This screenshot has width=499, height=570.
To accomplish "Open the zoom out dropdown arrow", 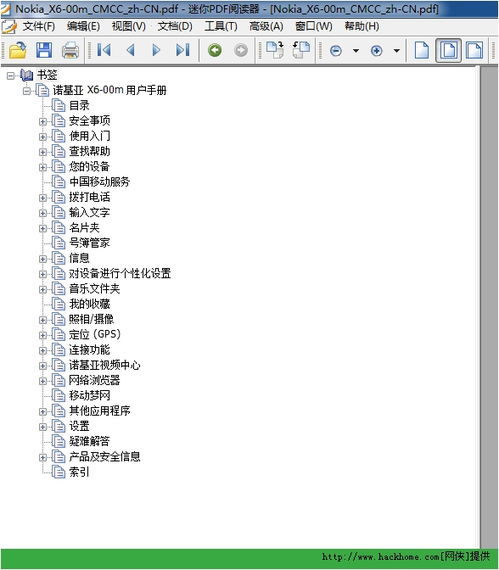I will (x=356, y=51).
